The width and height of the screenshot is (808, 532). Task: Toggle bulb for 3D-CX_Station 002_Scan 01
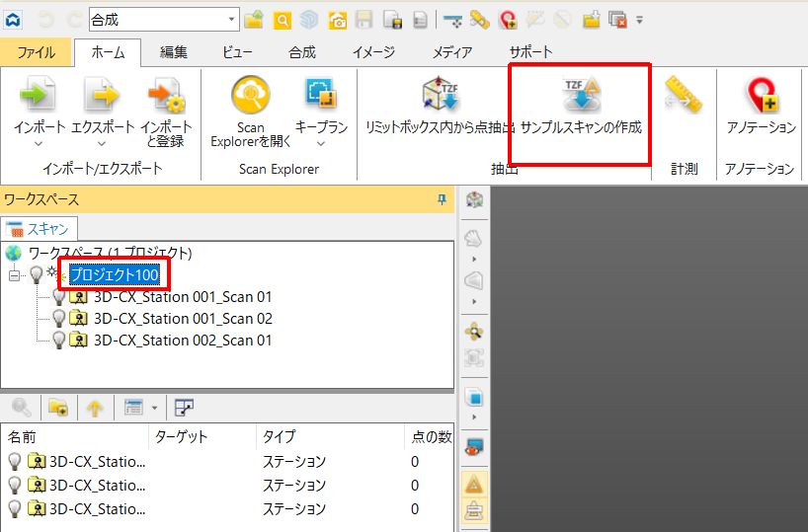point(58,340)
